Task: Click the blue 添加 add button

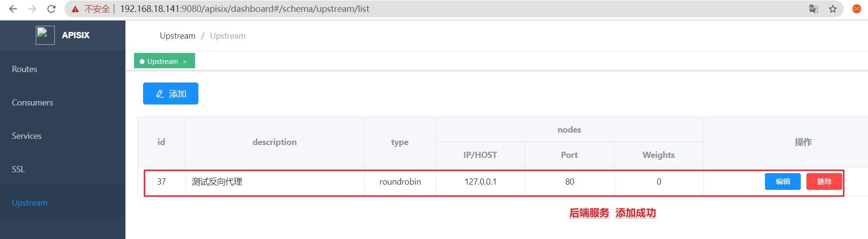Action: [x=171, y=94]
